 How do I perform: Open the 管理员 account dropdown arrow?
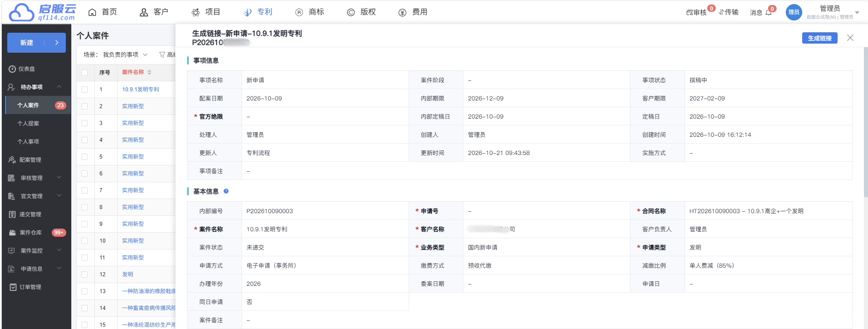(857, 13)
